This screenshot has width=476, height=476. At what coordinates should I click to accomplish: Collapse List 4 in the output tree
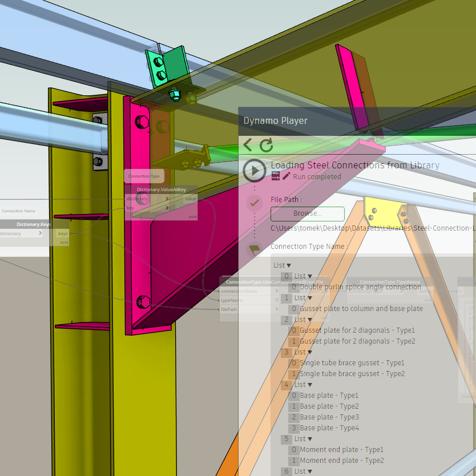click(310, 385)
